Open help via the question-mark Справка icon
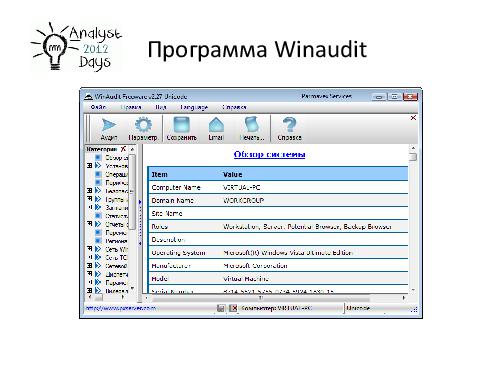This screenshot has height=375, width=500. [x=289, y=129]
